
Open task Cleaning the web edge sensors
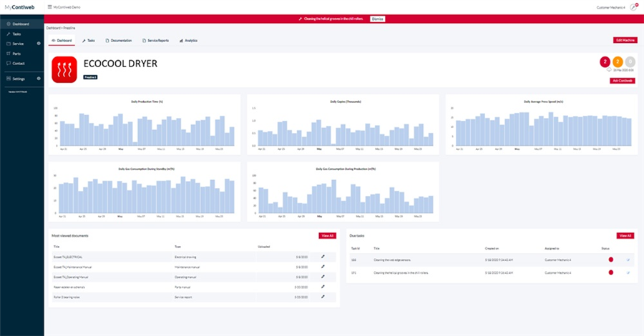coord(392,260)
